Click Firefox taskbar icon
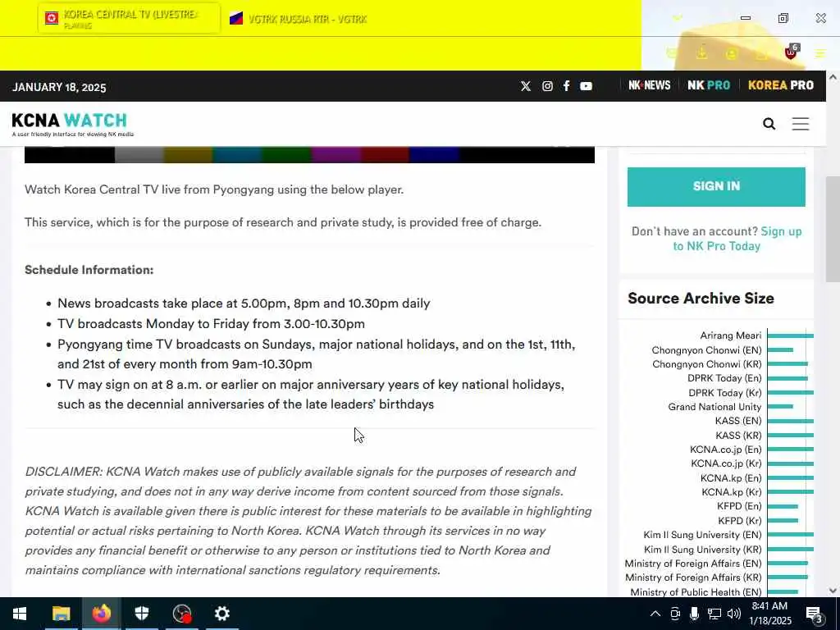Image resolution: width=840 pixels, height=630 pixels. pyautogui.click(x=101, y=614)
